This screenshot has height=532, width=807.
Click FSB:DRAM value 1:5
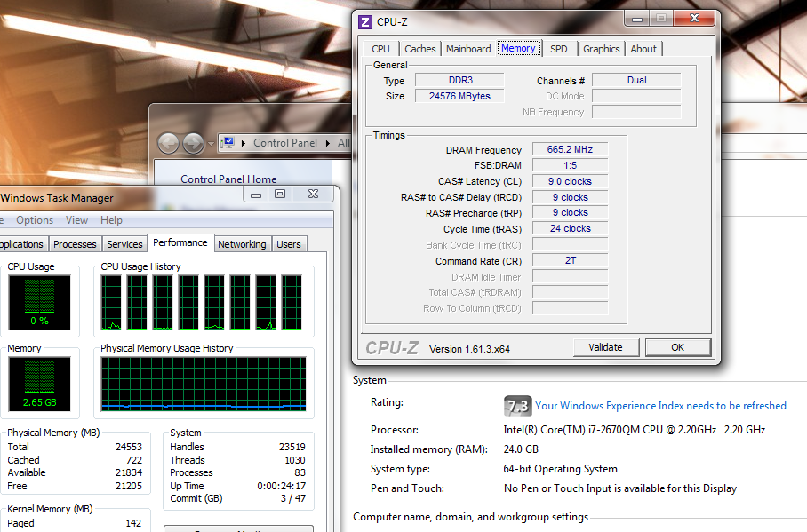click(571, 165)
